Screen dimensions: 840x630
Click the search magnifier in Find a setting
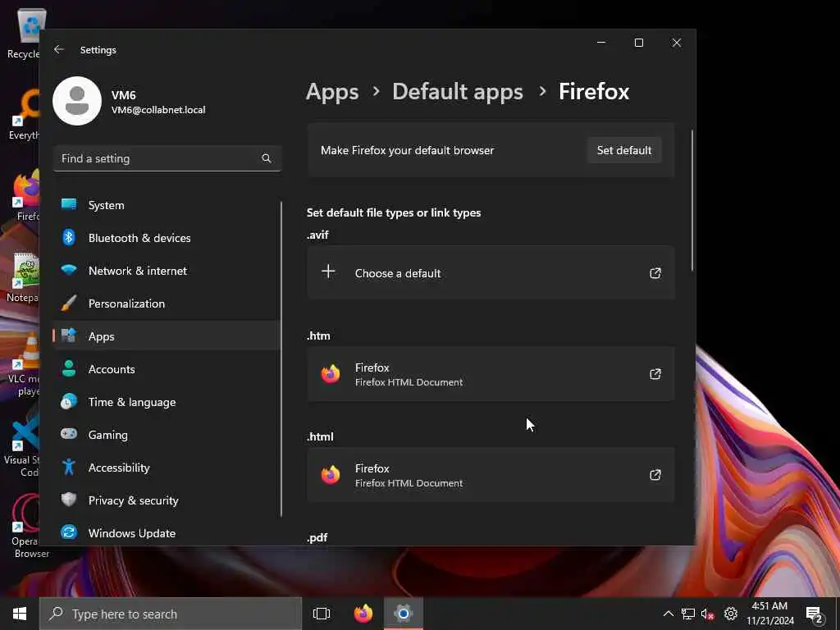(x=267, y=158)
